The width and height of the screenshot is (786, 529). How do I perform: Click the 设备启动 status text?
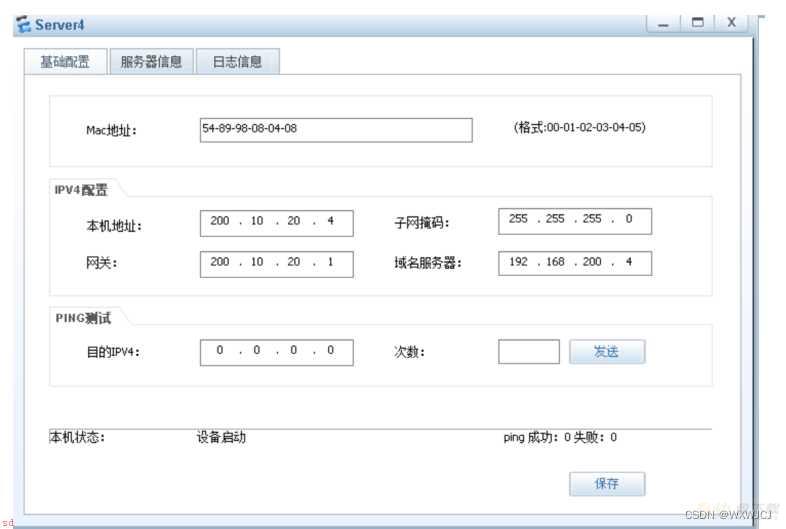pyautogui.click(x=221, y=437)
